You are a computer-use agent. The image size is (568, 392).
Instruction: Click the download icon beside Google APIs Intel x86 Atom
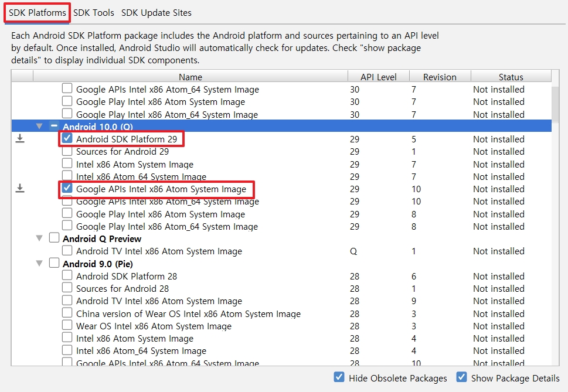click(20, 189)
